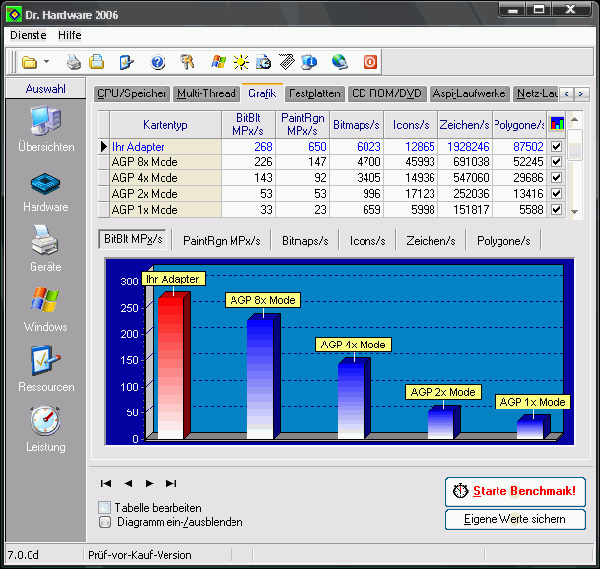Viewport: 600px width, 569px height.
Task: Click the keys icon in toolbar
Action: point(187,62)
